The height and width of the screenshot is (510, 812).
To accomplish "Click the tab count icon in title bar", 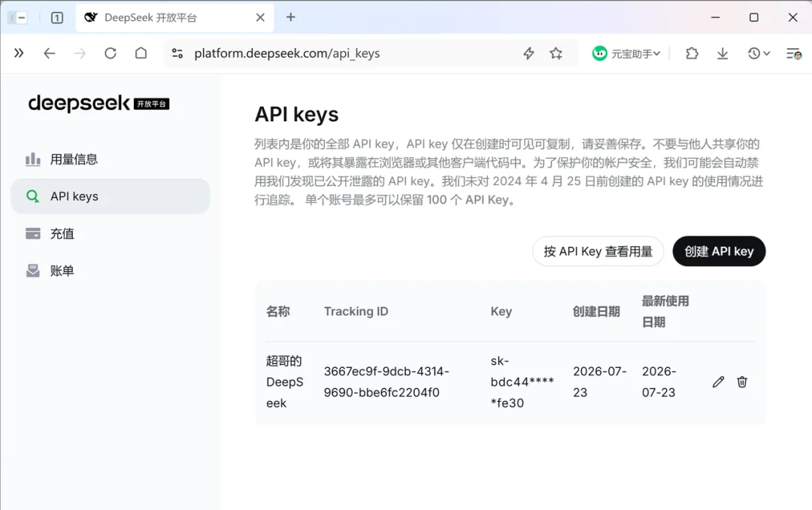I will 57,17.
